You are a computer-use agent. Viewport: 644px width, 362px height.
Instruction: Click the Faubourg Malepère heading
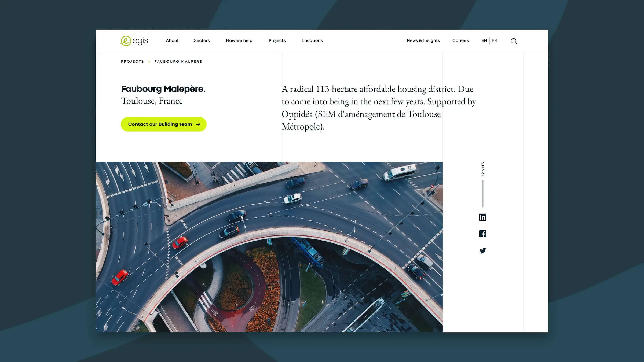[x=163, y=89]
